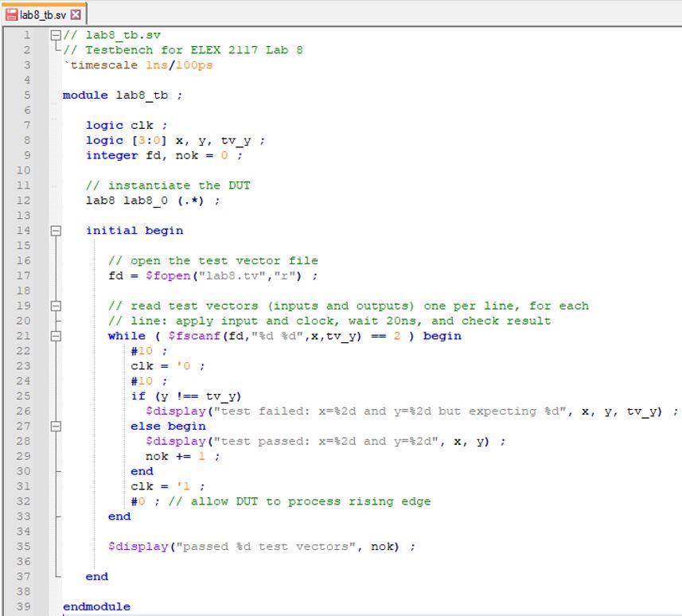The height and width of the screenshot is (616, 682).
Task: Click the 'initial begin' keyword text
Action: click(x=134, y=231)
